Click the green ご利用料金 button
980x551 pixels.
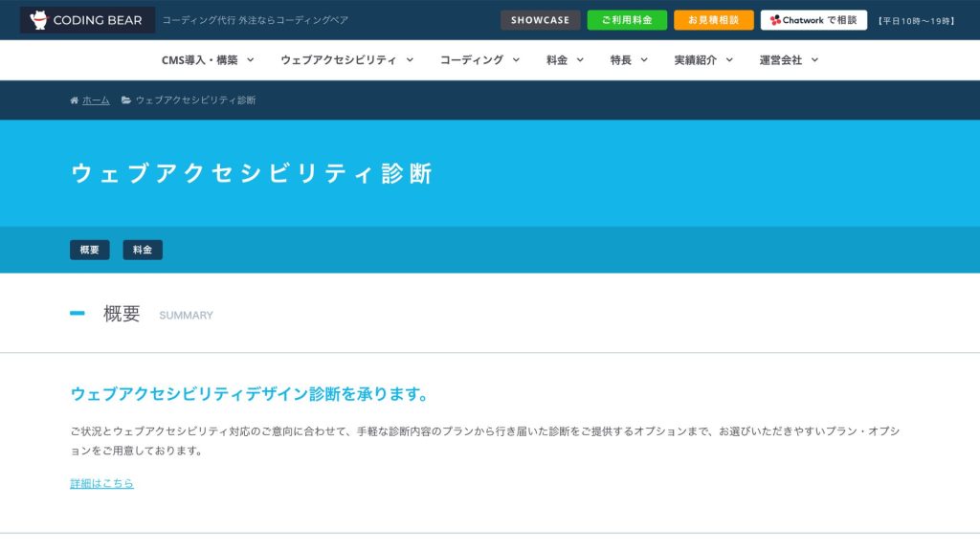click(x=627, y=20)
